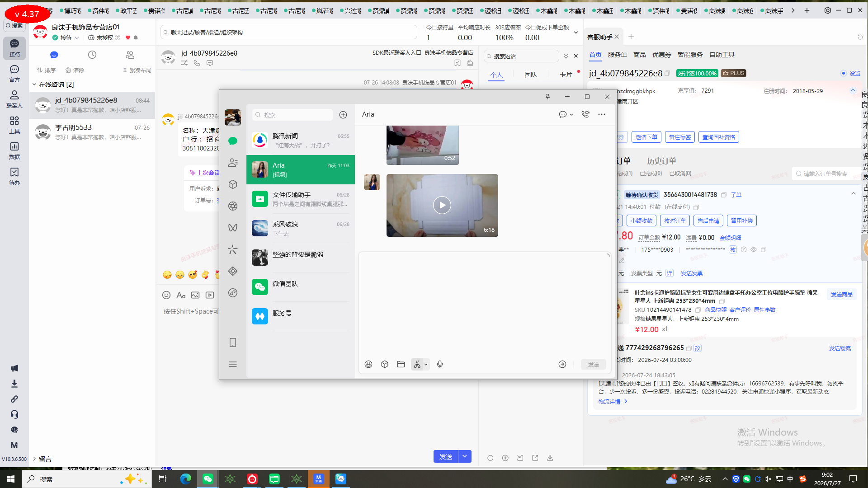The image size is (868, 488).
Task: Switch to the 团队 phrases tab
Action: click(x=531, y=75)
